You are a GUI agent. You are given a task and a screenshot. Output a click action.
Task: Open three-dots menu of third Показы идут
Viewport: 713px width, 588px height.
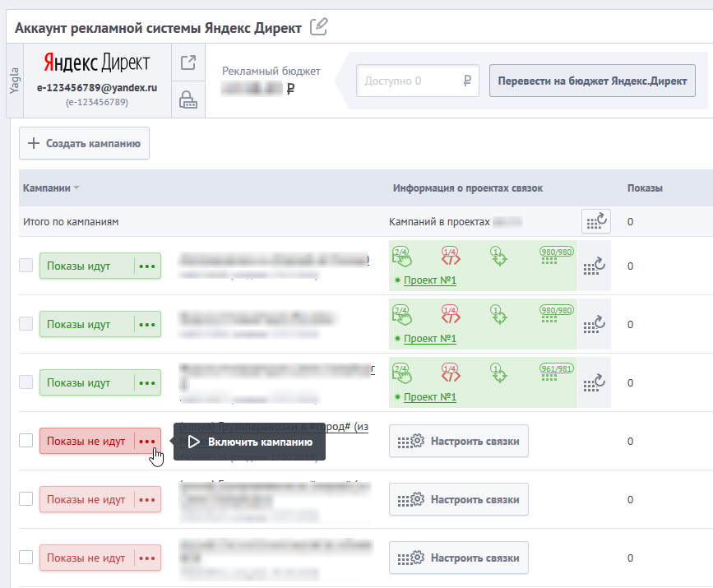click(x=147, y=383)
